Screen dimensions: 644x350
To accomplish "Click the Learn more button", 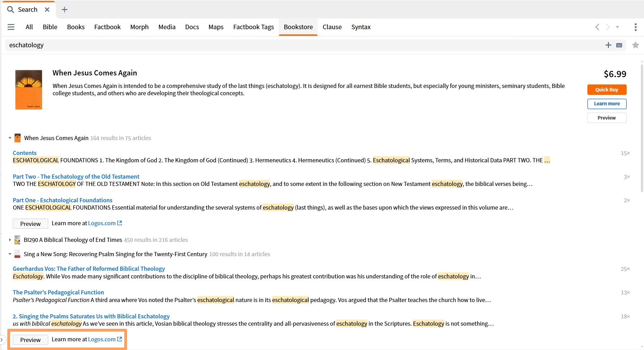I will click(x=607, y=104).
